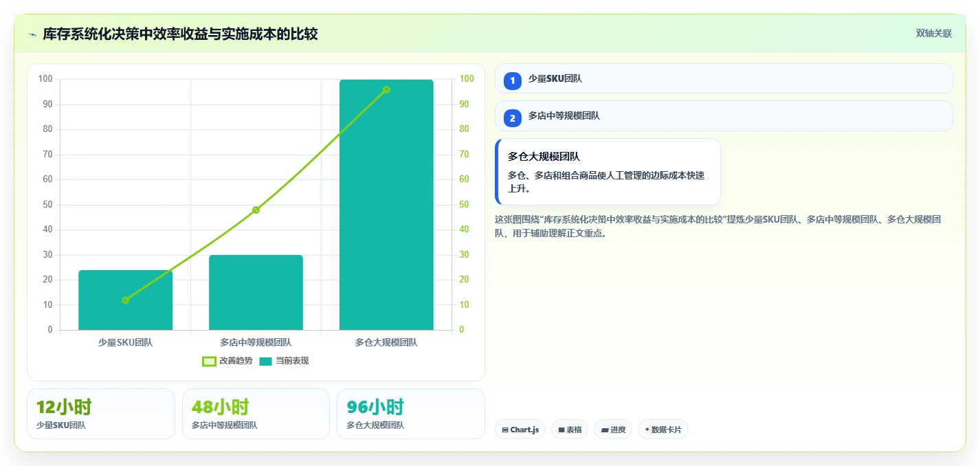Image resolution: width=980 pixels, height=466 pixels.
Task: Select the 多仓大规模团队 expanded card
Action: 608,172
